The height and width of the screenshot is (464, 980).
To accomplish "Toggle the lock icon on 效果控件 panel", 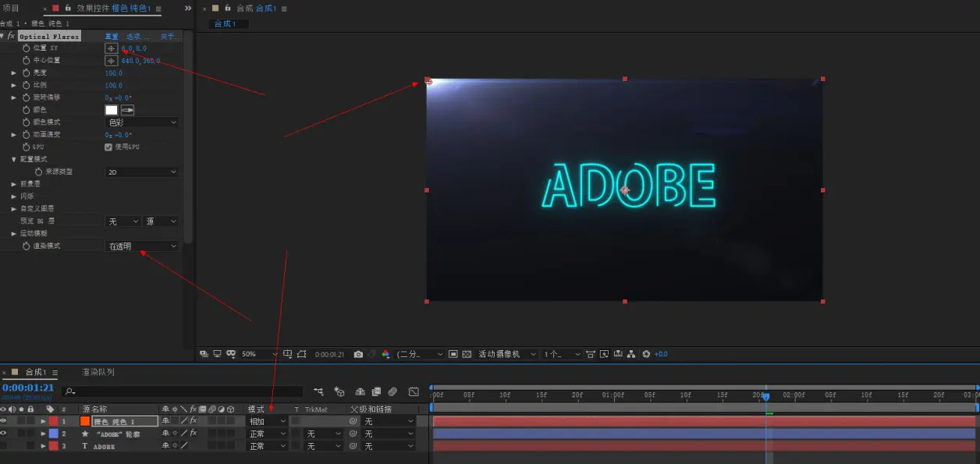I will click(68, 9).
